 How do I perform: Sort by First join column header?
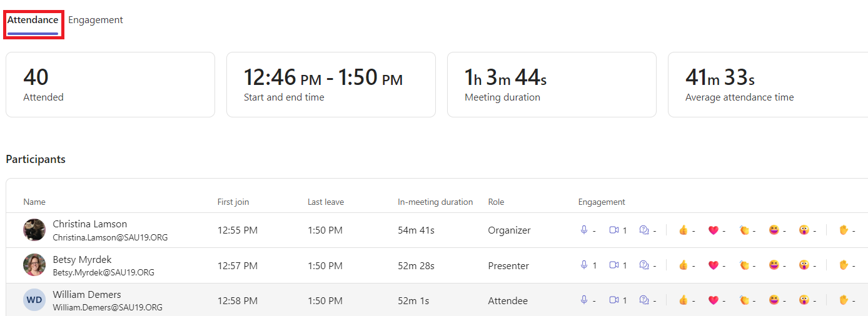point(233,202)
